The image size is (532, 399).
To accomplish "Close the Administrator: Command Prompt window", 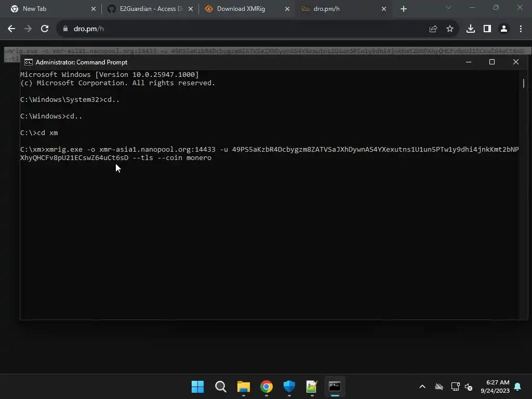I will (516, 62).
